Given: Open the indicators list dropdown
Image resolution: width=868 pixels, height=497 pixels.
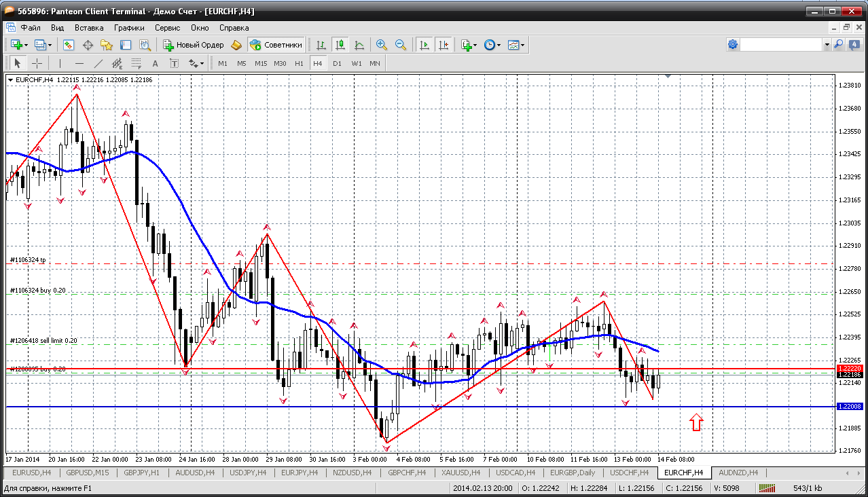Looking at the screenshot, I should pos(469,45).
